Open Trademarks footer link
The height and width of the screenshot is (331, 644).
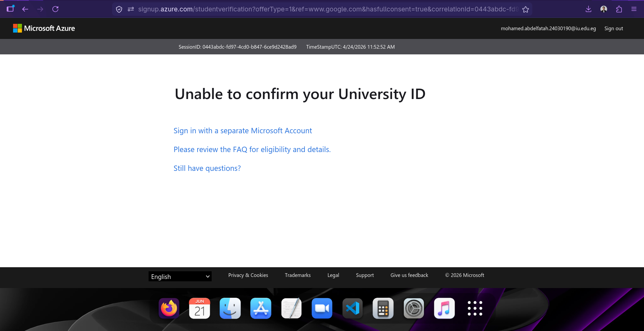[x=298, y=275]
